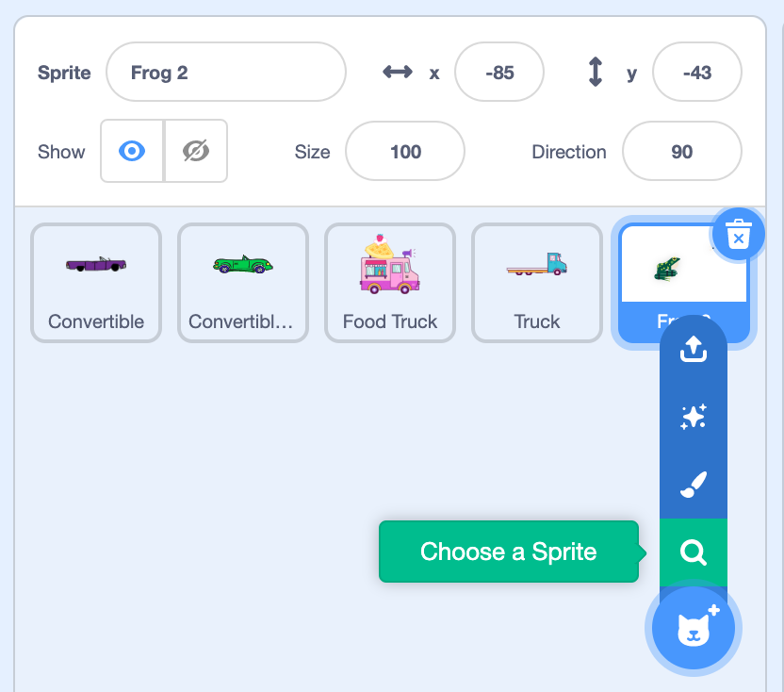Click the Surprise sparkle icon
The height and width of the screenshot is (692, 784).
pyautogui.click(x=693, y=418)
